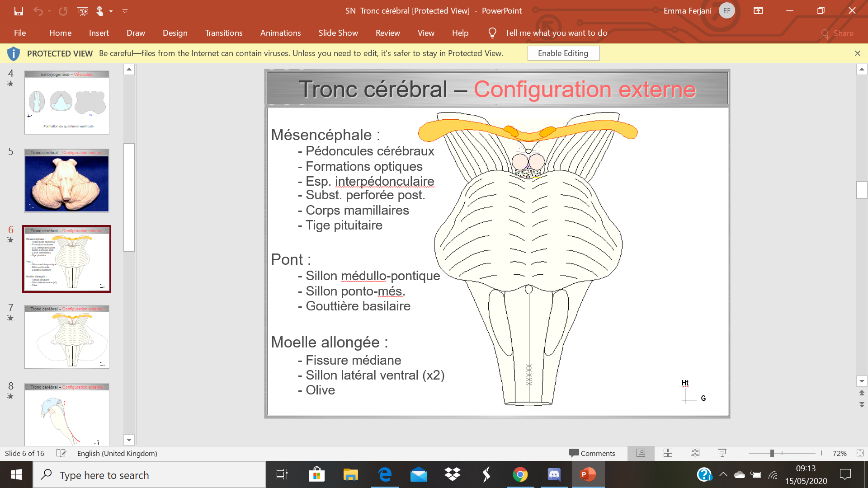Switch to Slide Sorter view icon
Screen dimensions: 868x488
point(668,453)
